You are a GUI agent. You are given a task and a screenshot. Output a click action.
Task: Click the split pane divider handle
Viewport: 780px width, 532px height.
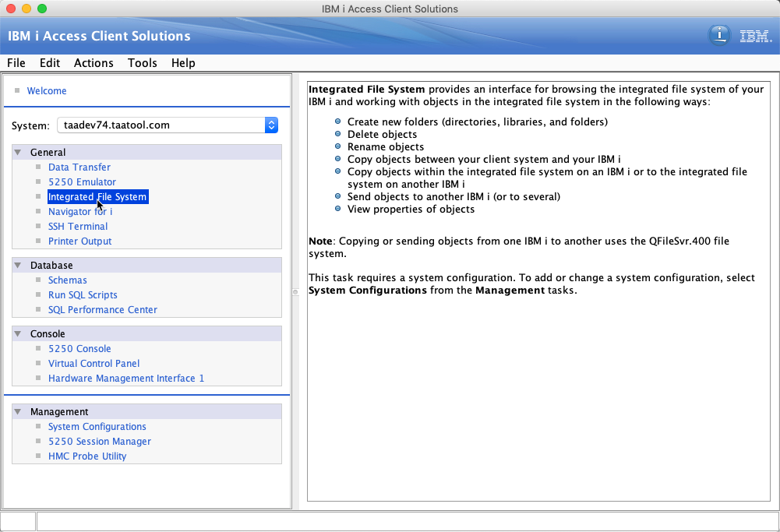point(295,292)
